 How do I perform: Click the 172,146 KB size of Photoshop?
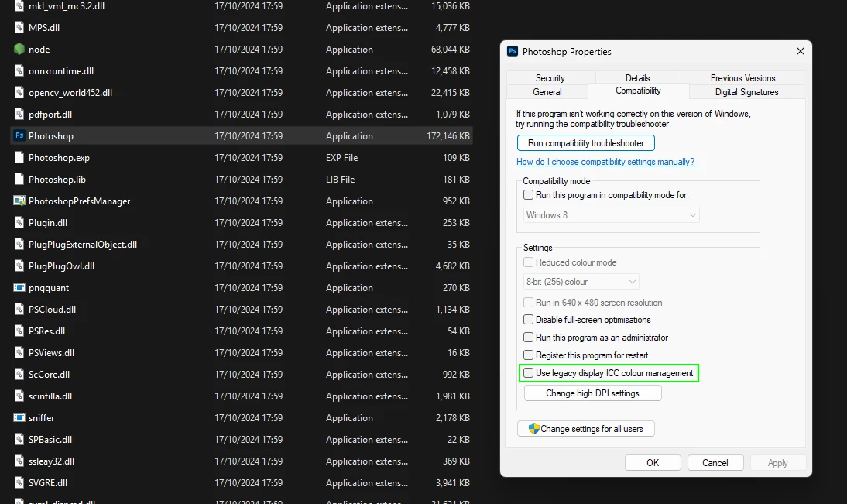[448, 136]
